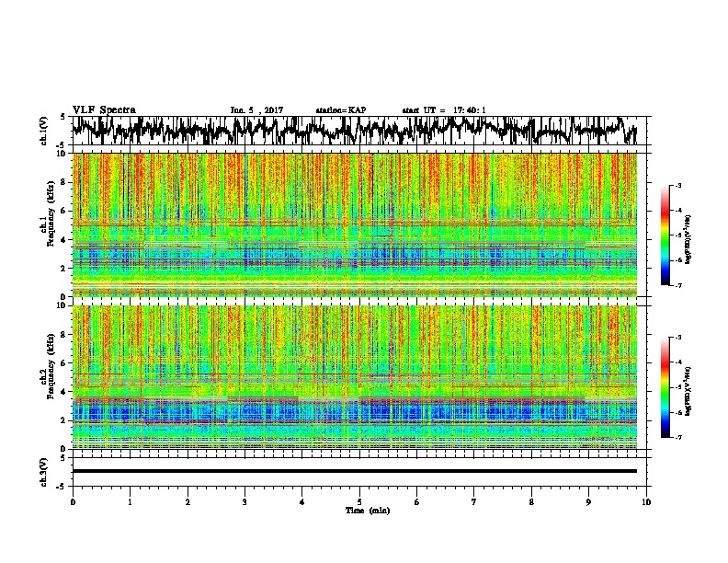Click the "ch.3(V)" axis label
Viewport: 728px width, 563px height.
44,472
